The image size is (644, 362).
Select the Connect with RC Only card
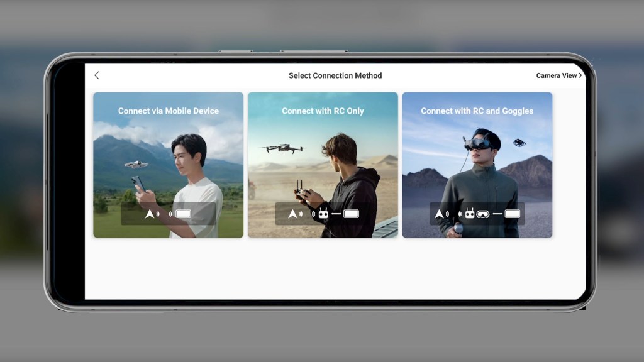(323, 165)
